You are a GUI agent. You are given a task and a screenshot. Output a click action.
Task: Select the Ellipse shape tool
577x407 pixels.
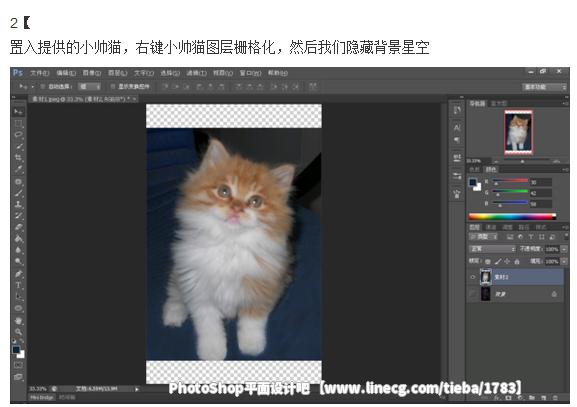tap(18, 308)
